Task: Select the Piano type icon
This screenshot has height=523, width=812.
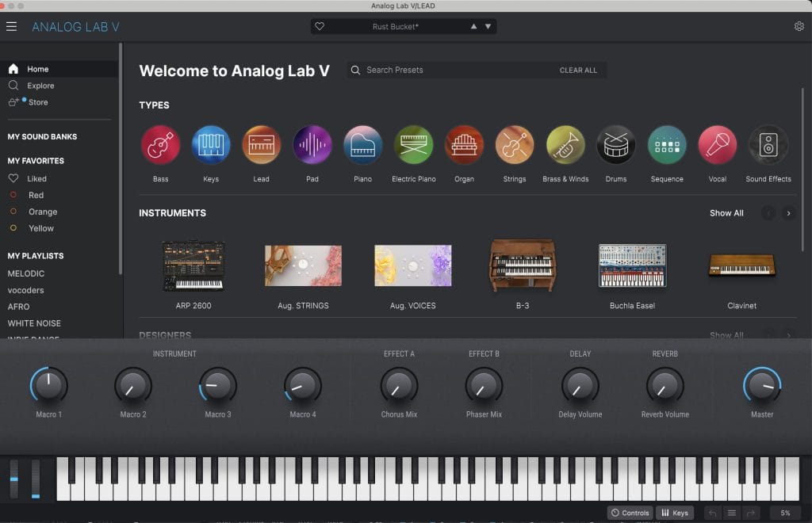Action: click(x=363, y=145)
